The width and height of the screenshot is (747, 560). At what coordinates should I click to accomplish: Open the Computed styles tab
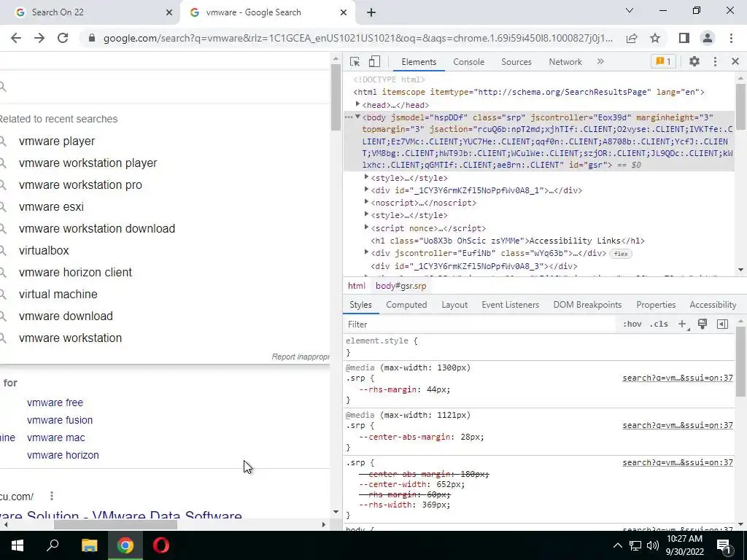406,305
